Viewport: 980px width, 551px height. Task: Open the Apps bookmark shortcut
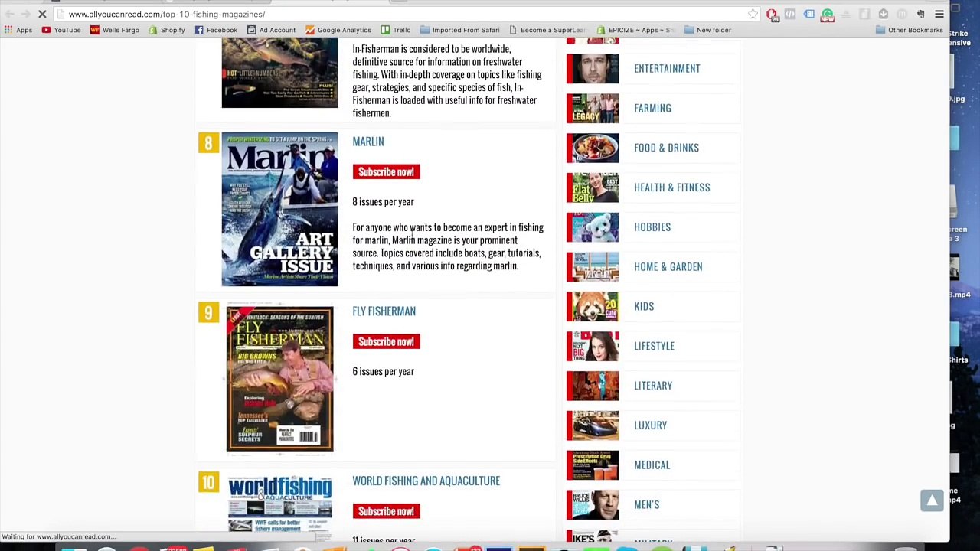coord(18,30)
